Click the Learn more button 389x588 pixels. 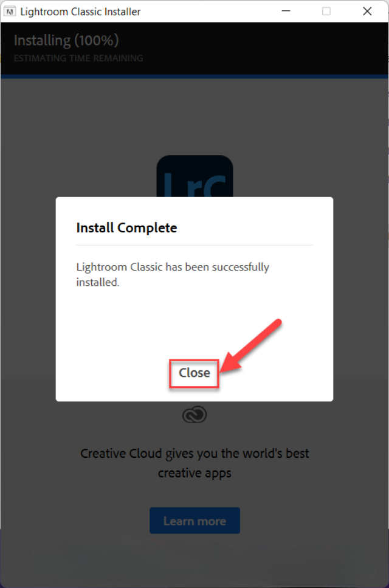click(x=194, y=521)
